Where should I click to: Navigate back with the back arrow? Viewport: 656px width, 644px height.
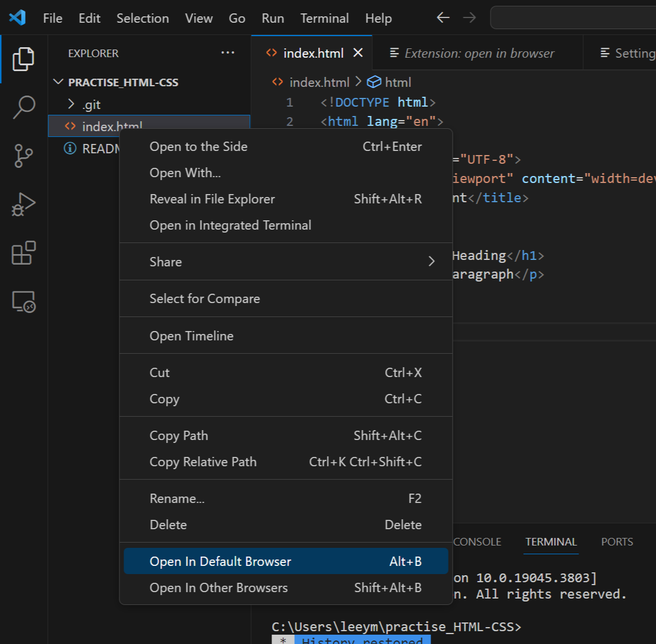coord(443,17)
